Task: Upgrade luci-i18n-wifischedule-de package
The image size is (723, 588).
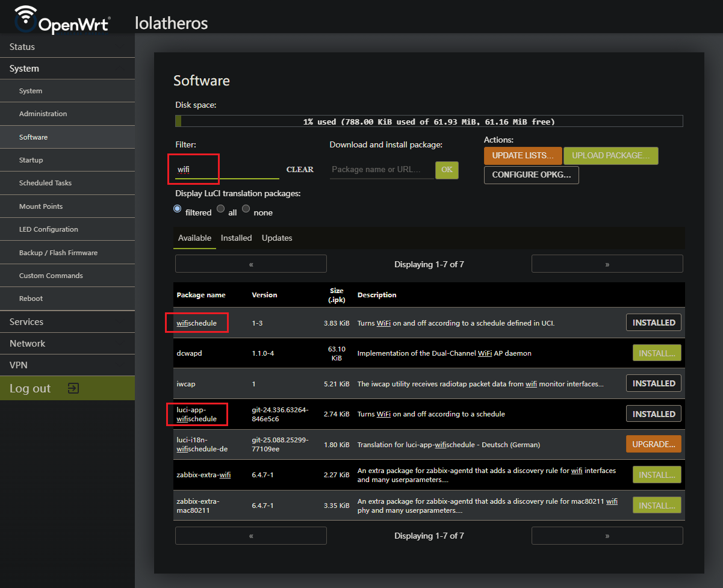Action: click(654, 444)
